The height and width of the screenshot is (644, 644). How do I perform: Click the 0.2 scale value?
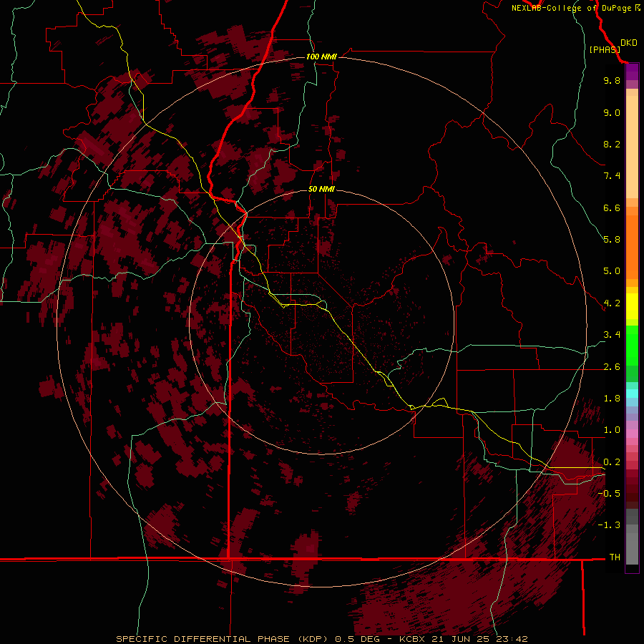coord(612,462)
